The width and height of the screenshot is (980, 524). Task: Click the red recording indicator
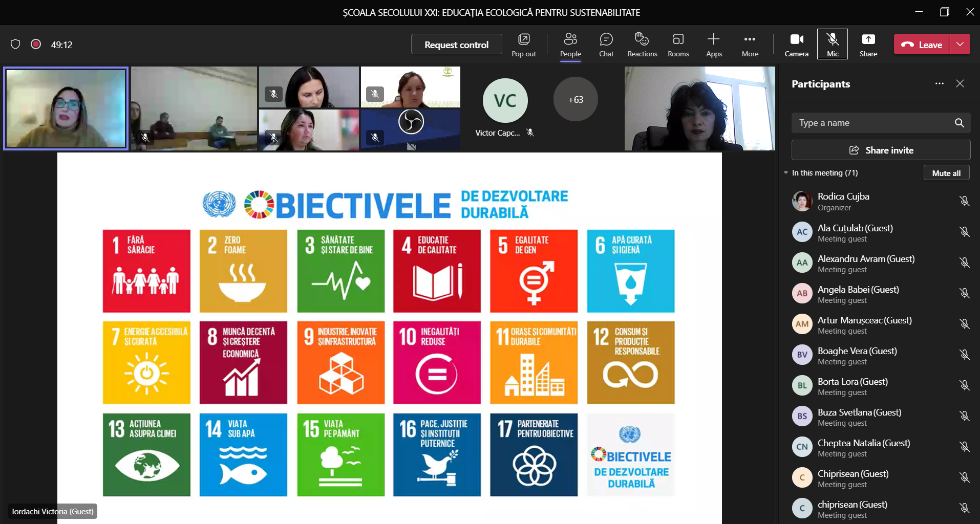click(36, 45)
